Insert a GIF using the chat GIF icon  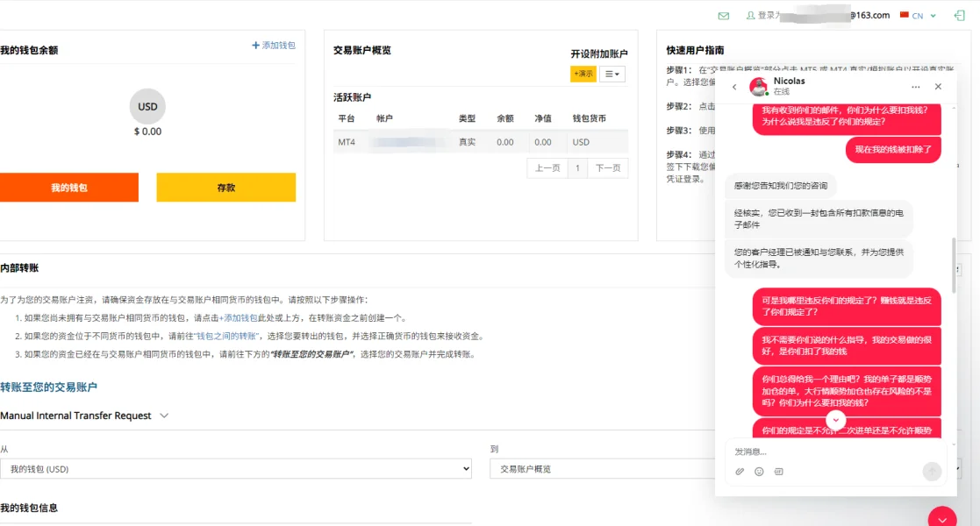point(778,472)
